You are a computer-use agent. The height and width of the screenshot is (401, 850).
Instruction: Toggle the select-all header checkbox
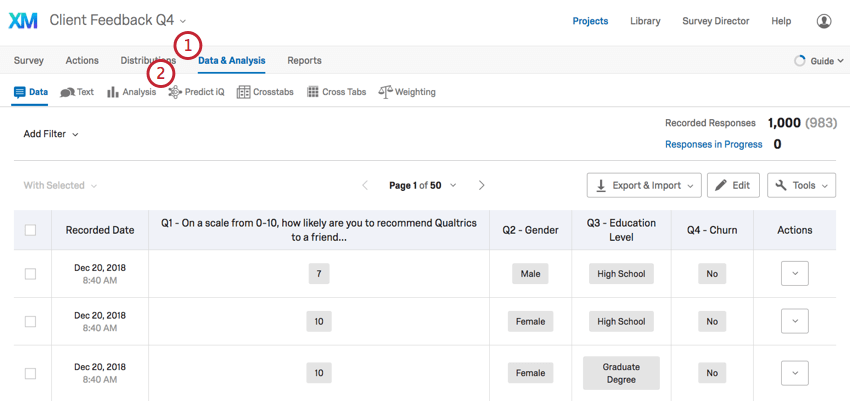(x=30, y=230)
